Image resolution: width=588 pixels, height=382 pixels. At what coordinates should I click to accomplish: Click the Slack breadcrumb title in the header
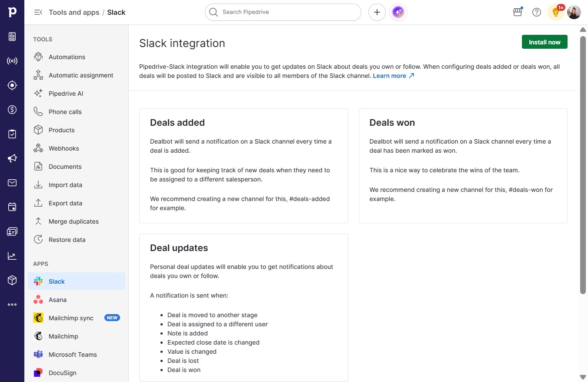(x=116, y=12)
